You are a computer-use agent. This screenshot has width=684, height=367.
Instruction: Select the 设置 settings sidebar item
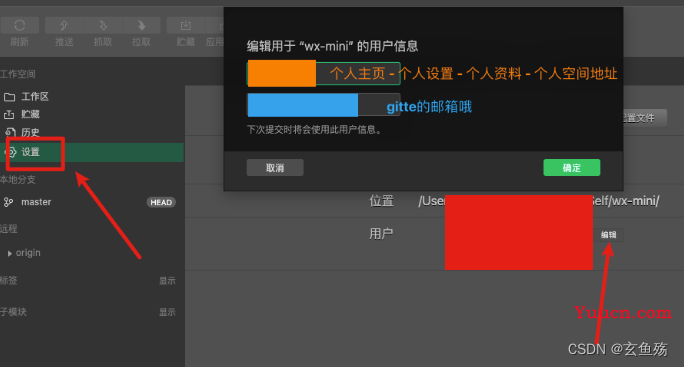tap(92, 152)
